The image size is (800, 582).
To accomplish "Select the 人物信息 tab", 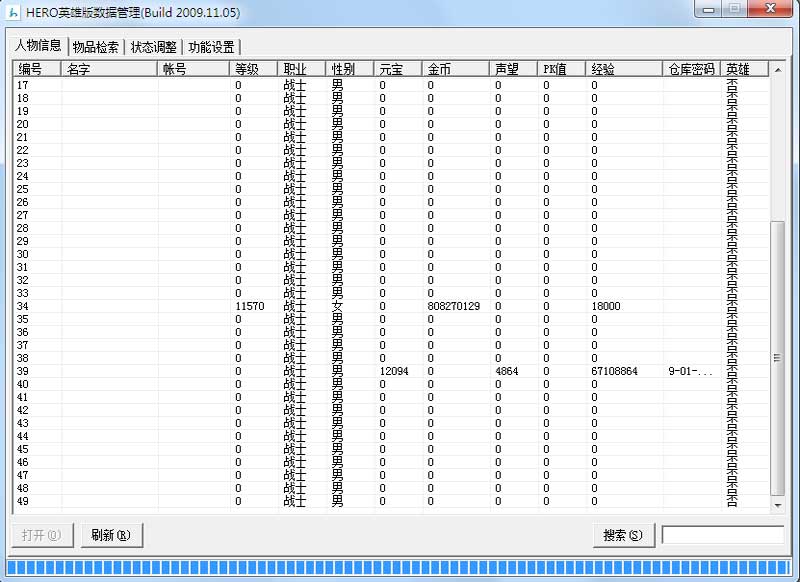I will (38, 46).
